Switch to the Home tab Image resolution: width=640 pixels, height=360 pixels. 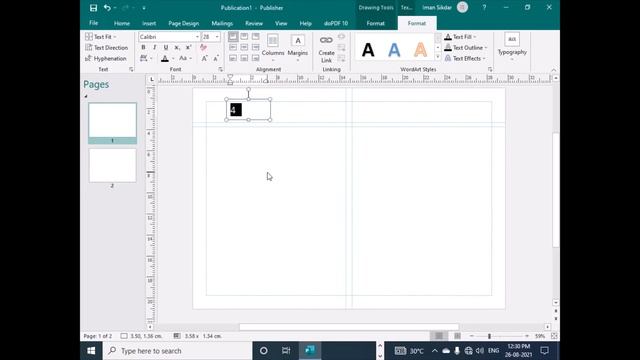point(122,23)
